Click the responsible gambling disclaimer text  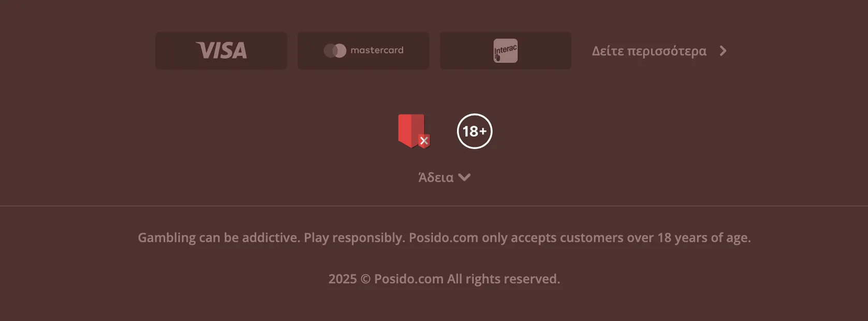[444, 238]
